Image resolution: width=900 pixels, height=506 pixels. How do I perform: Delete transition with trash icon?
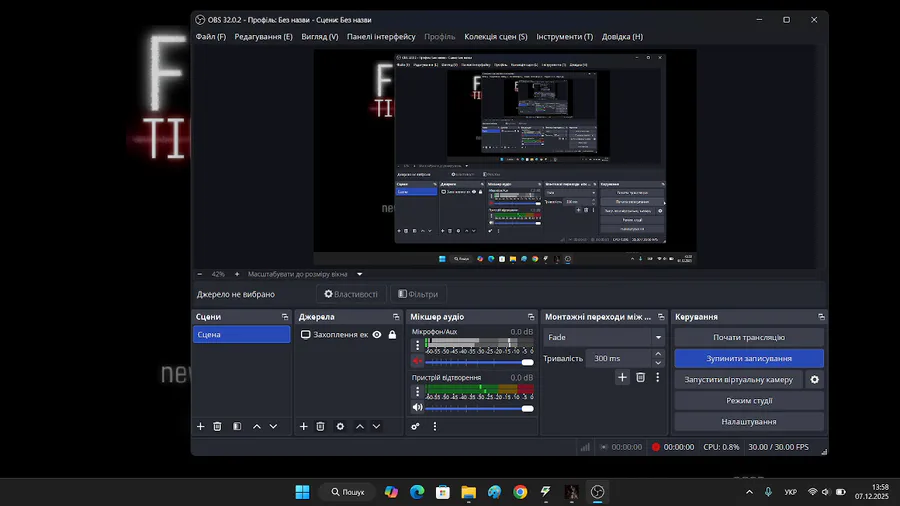(x=641, y=377)
